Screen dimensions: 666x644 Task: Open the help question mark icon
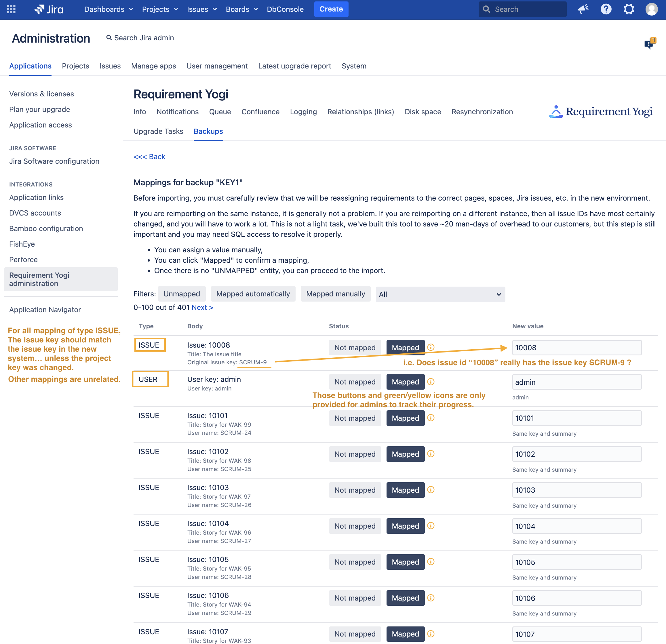(x=606, y=9)
